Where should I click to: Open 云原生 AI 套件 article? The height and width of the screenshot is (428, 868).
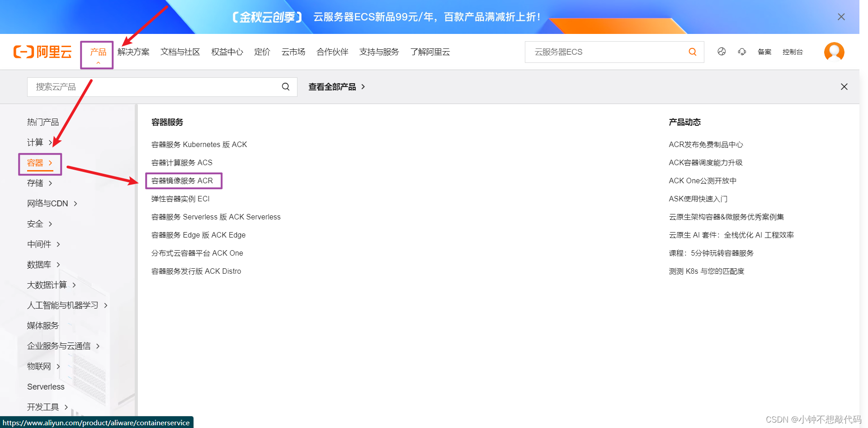point(731,235)
